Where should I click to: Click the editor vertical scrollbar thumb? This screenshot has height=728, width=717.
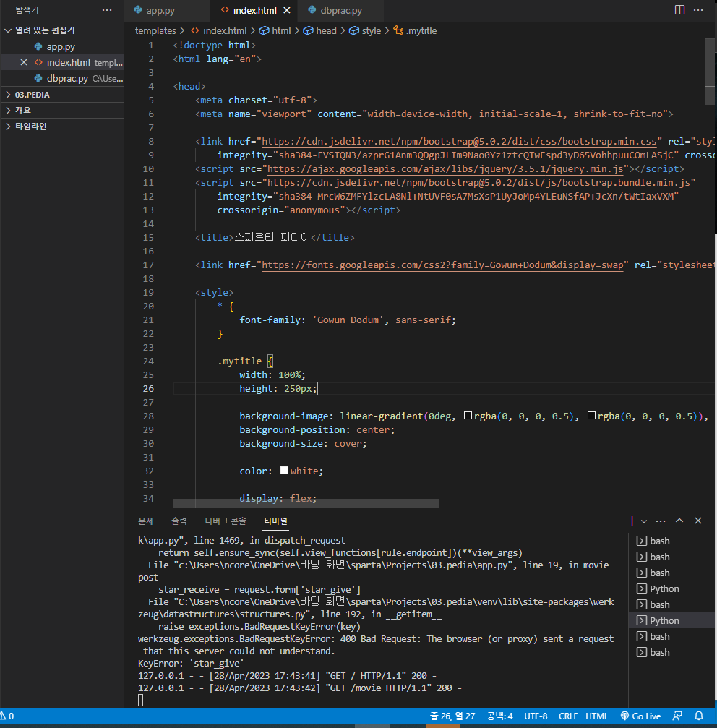(710, 72)
